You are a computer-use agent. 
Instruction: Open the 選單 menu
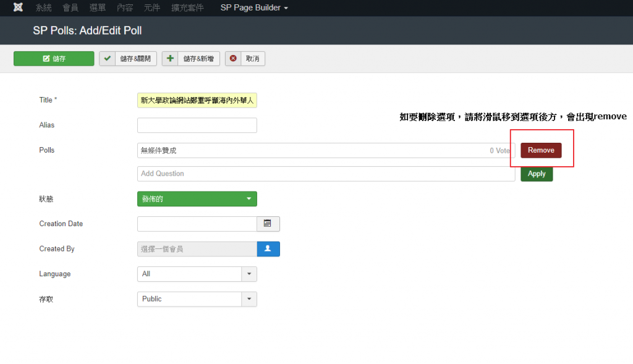click(98, 7)
